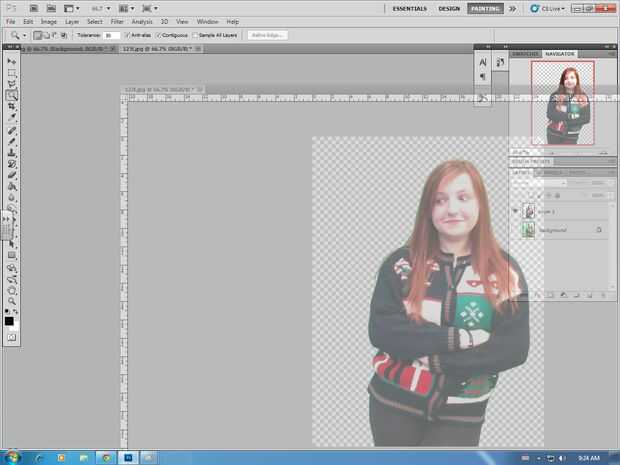Choose Intersect with Selection mode

click(x=64, y=36)
